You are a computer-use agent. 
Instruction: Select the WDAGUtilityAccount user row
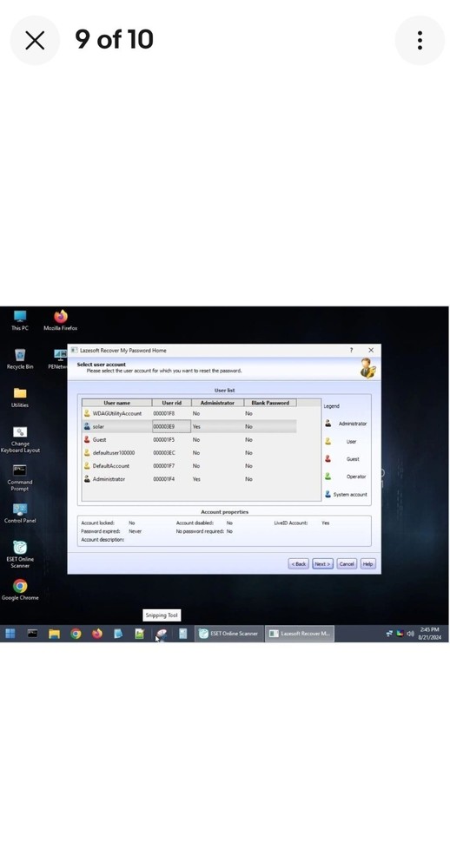point(189,413)
